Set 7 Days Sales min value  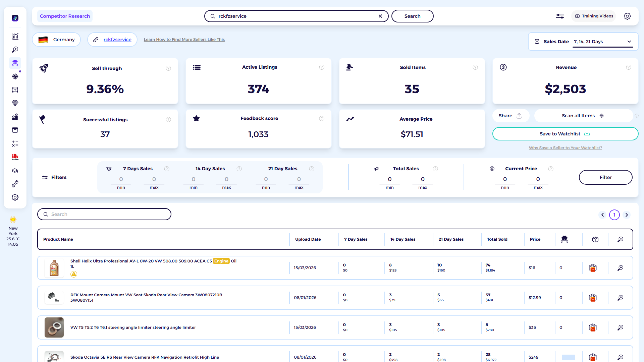[x=121, y=179]
